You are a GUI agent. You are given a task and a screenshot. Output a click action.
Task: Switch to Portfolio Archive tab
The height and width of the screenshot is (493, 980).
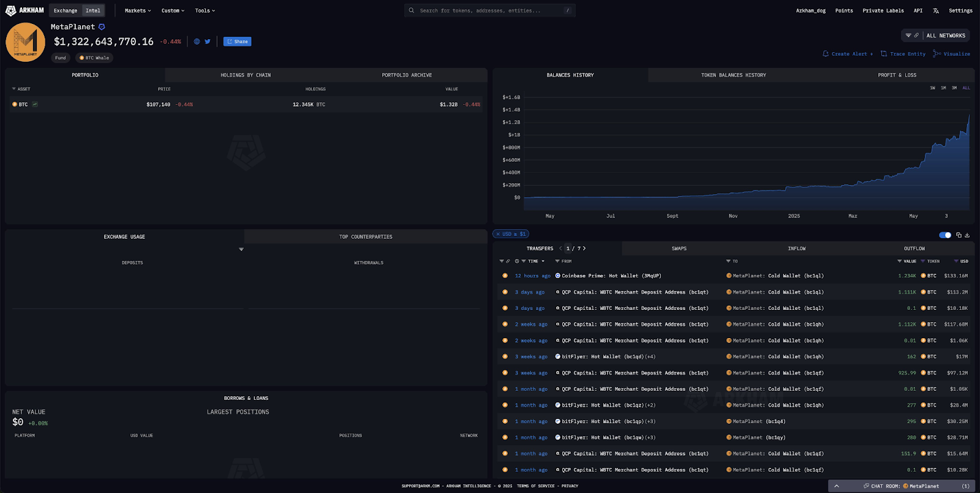(x=407, y=75)
